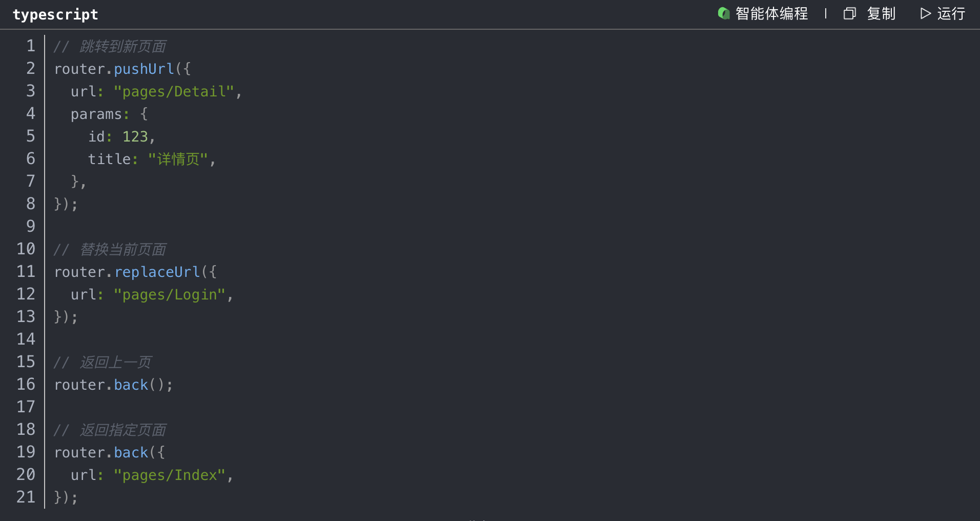The height and width of the screenshot is (521, 980).
Task: Click the 替换当前页面 comment
Action: (x=122, y=250)
